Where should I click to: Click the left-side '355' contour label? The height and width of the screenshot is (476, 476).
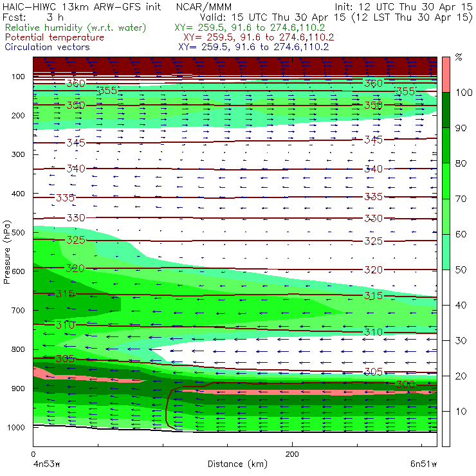pos(108,91)
